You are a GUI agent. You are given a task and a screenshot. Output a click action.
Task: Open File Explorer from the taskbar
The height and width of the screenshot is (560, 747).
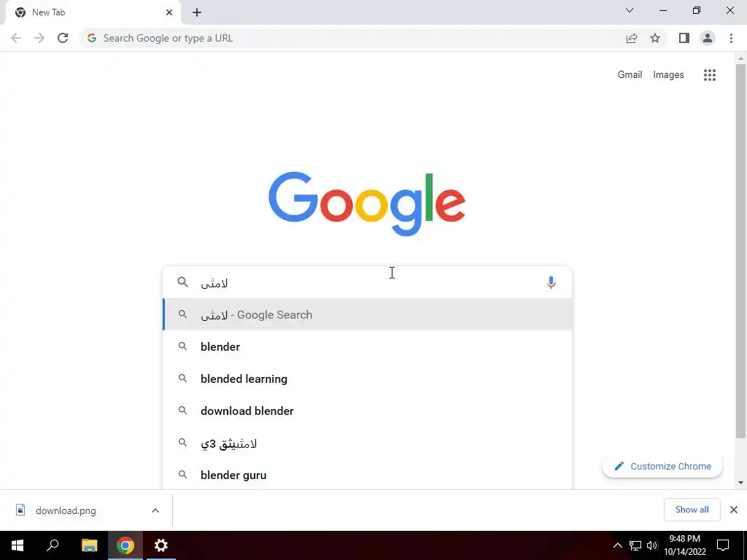click(x=89, y=545)
